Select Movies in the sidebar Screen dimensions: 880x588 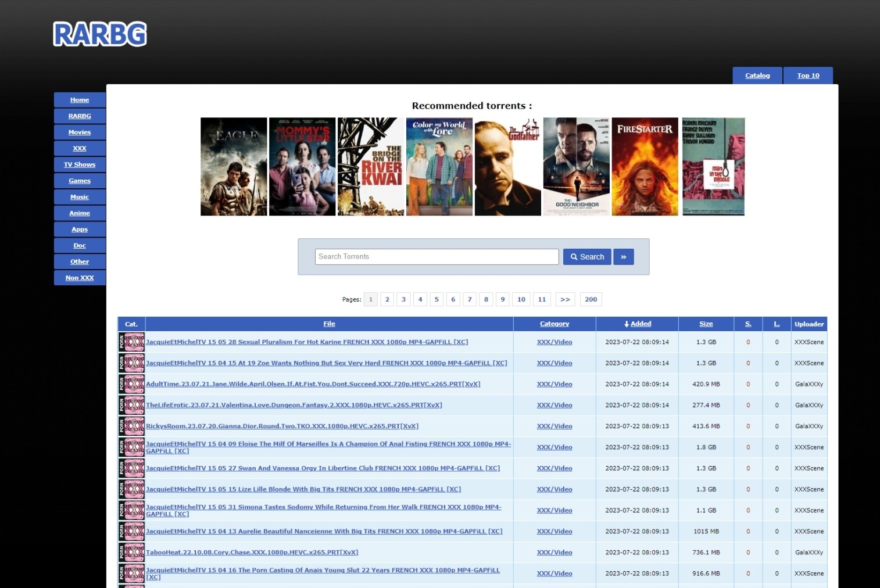79,132
